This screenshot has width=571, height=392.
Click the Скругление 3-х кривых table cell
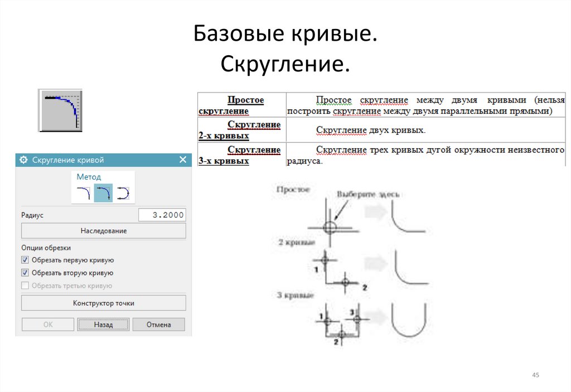pyautogui.click(x=242, y=155)
